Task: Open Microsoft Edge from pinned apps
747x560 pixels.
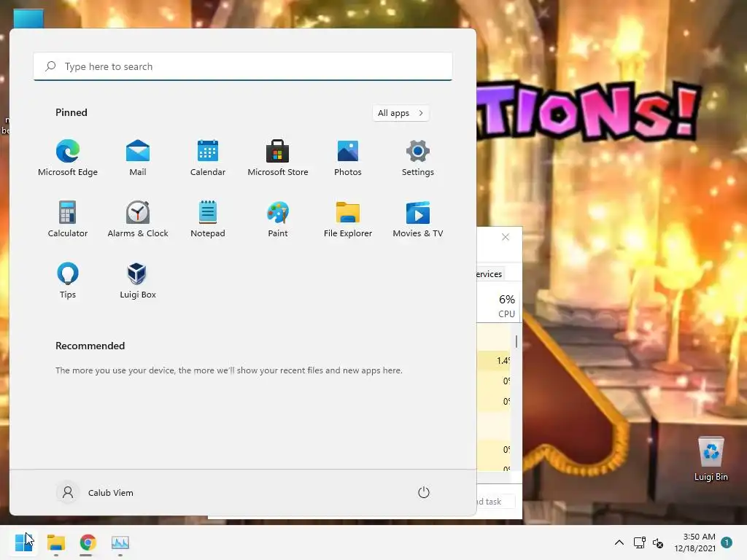Action: pyautogui.click(x=68, y=158)
